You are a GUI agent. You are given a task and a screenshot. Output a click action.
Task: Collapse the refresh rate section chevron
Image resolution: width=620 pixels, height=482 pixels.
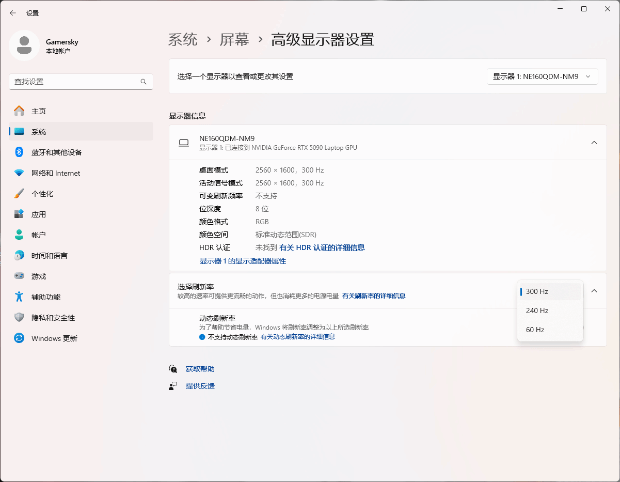point(594,291)
